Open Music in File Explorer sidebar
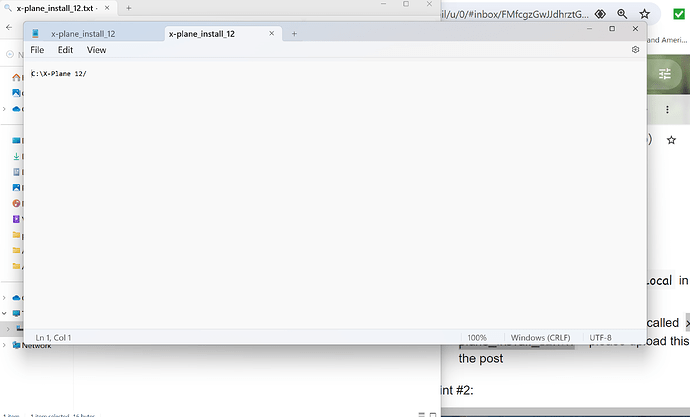Viewport: 690px width, 417px height. (x=16, y=203)
